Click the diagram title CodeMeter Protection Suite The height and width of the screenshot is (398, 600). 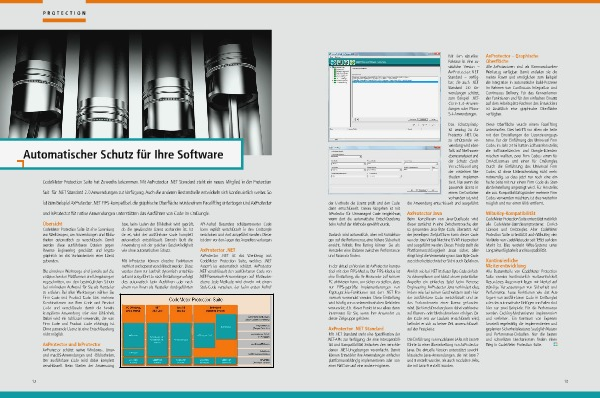click(196, 300)
